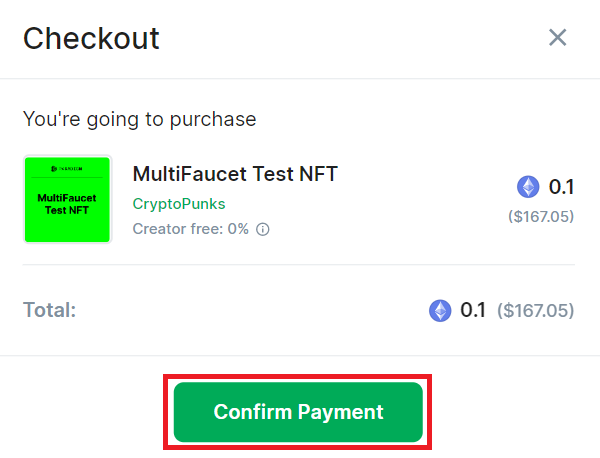Click the Creator free: 0% text
This screenshot has width=600, height=458.
point(191,229)
